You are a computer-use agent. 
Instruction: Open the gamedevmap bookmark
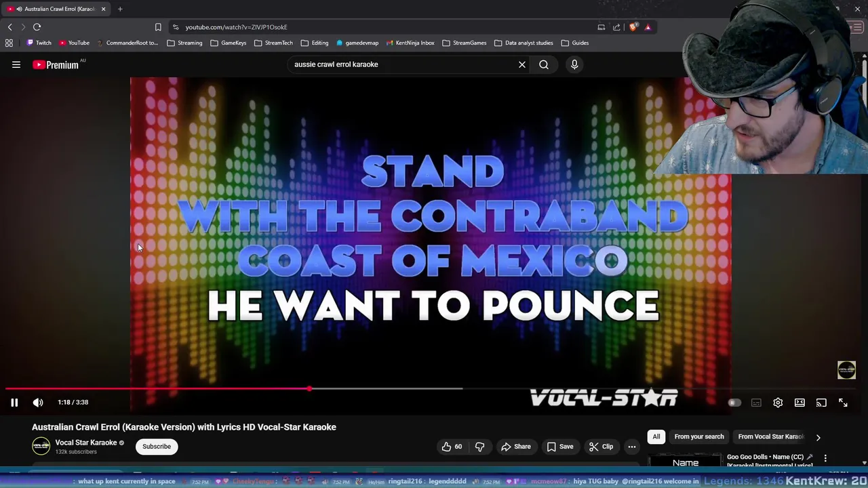click(x=357, y=43)
